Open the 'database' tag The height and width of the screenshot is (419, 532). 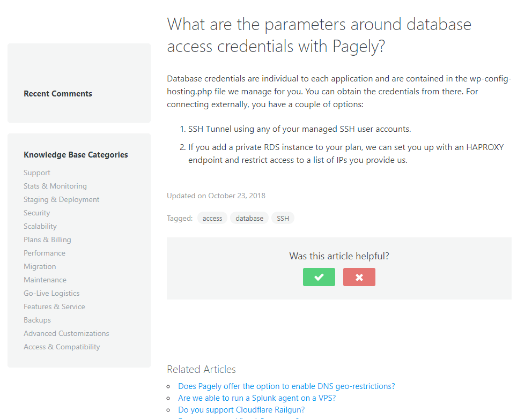pyautogui.click(x=249, y=218)
